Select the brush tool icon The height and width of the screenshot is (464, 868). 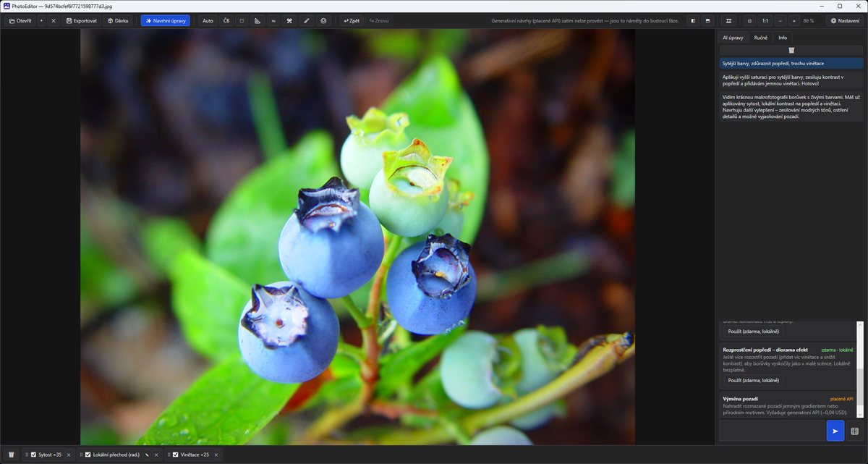point(307,21)
